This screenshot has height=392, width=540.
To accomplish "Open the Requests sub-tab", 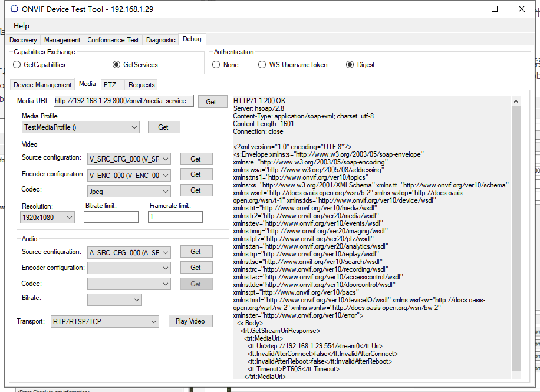I will [x=141, y=85].
